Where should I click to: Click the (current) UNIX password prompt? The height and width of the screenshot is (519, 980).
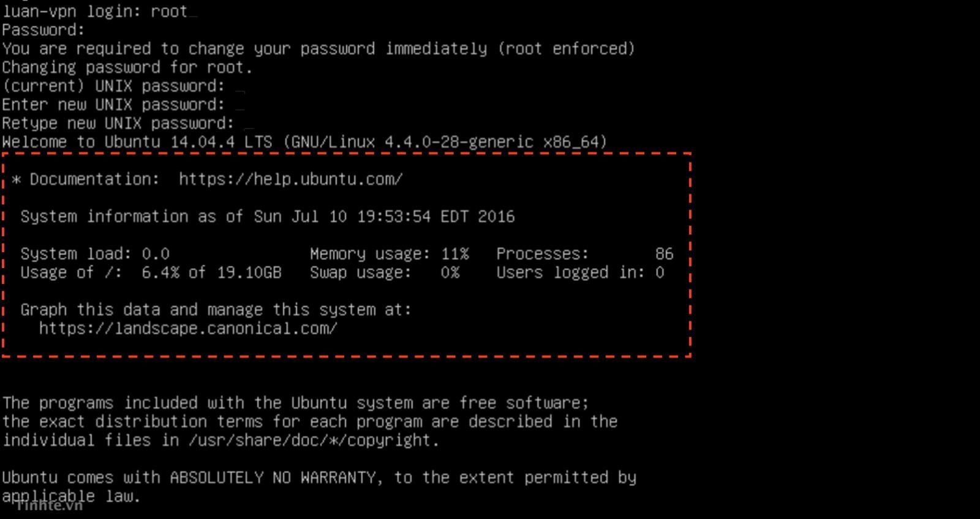[113, 86]
